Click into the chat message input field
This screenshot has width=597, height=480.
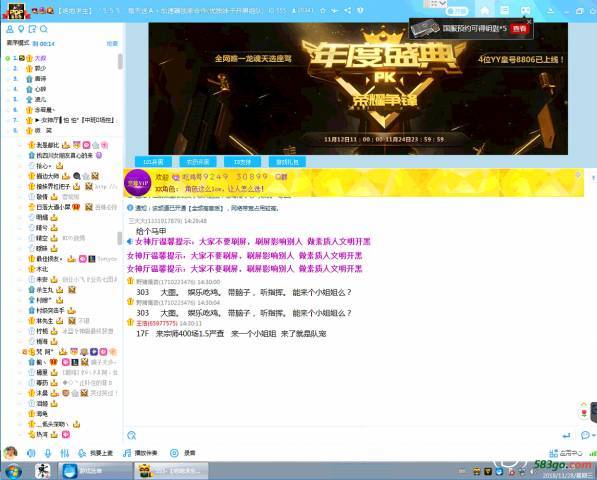coord(346,435)
